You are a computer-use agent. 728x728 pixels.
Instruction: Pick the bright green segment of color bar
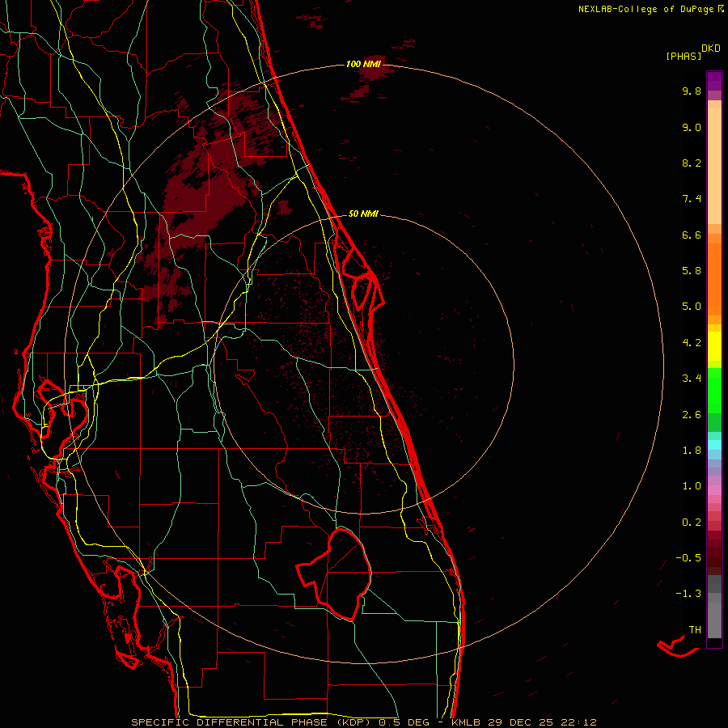(714, 390)
